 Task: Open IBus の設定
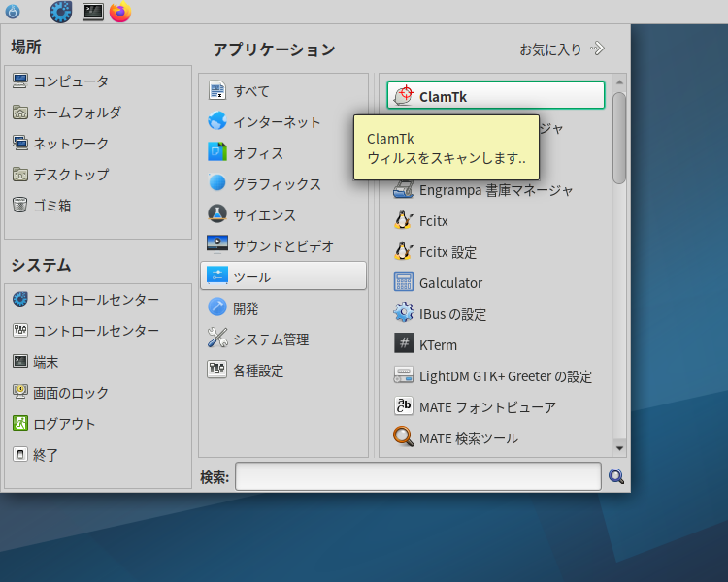click(x=495, y=313)
